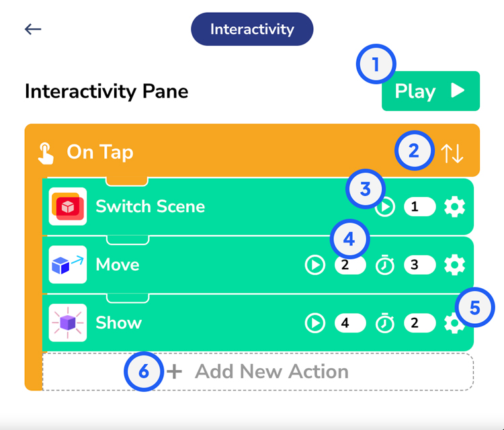Edit the Move duration value field

[x=420, y=265]
